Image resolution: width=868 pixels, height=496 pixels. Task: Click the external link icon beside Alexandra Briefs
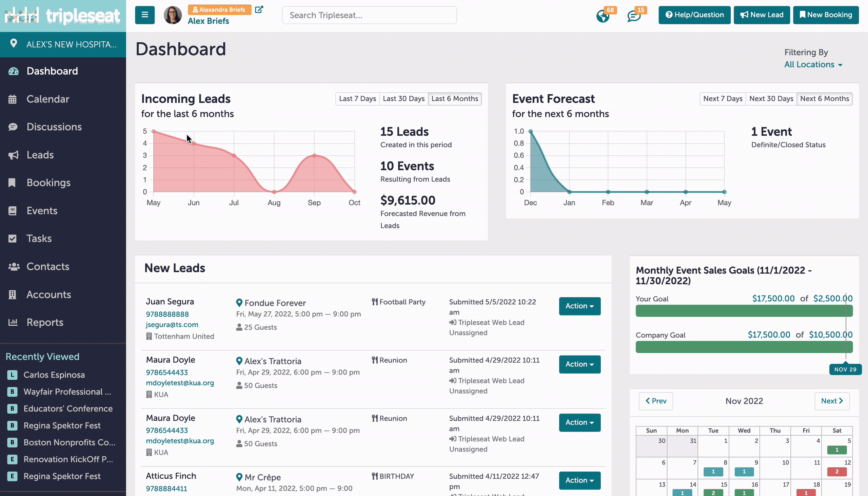point(259,9)
